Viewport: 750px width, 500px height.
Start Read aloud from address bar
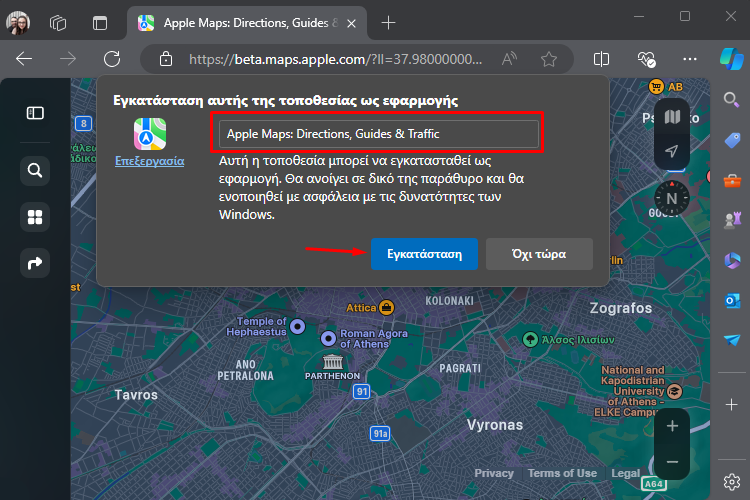click(x=509, y=59)
